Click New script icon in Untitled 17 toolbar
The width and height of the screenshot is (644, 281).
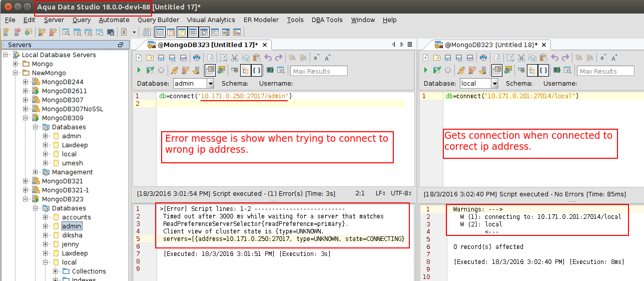pos(139,58)
